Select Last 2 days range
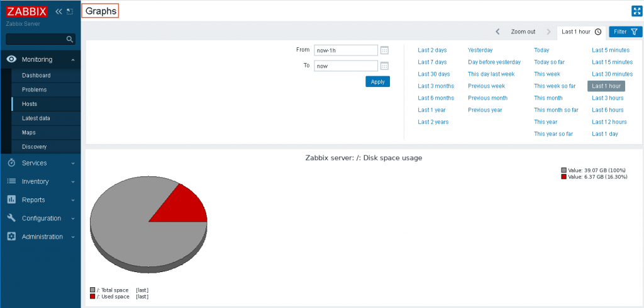This screenshot has width=644, height=308. coord(432,50)
